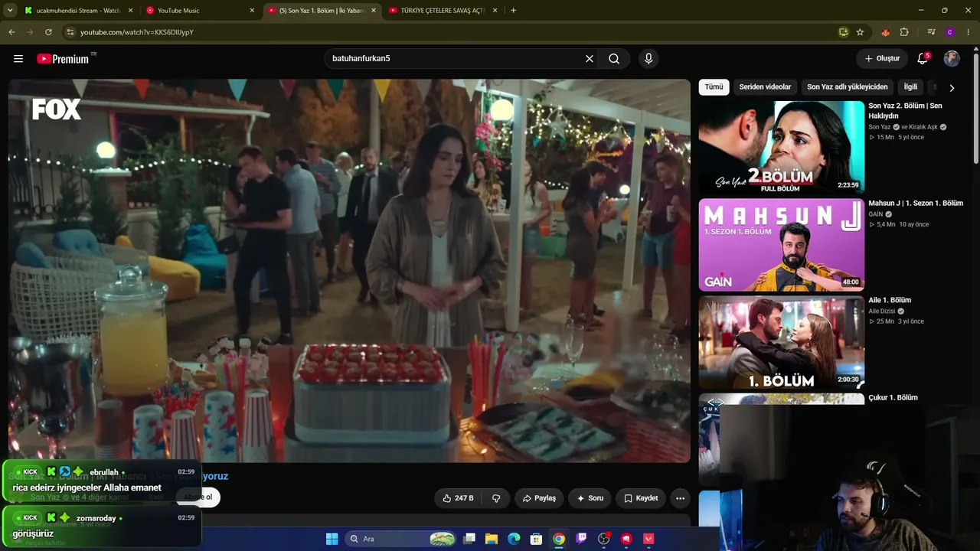
Task: Open the notifications bell
Action: 923,59
